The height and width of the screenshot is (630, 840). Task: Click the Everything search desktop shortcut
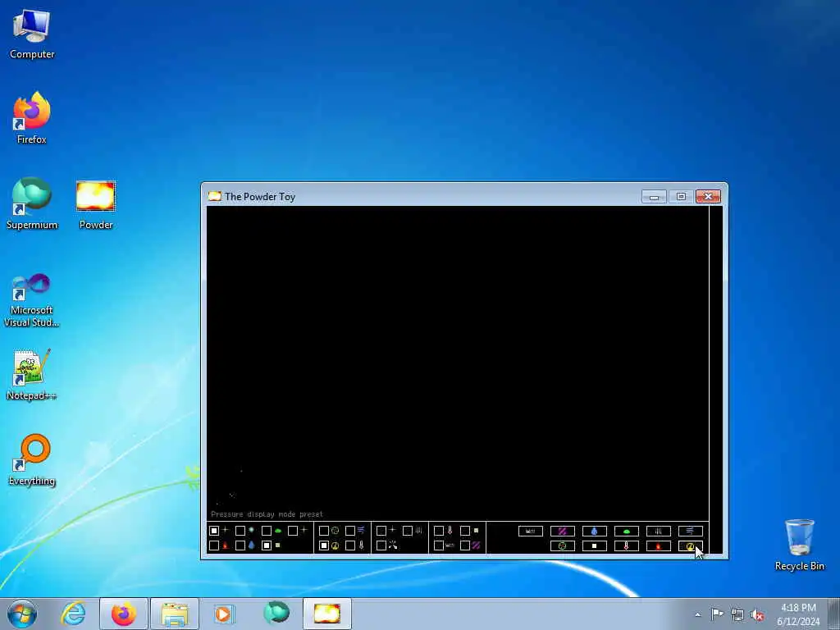(x=32, y=459)
